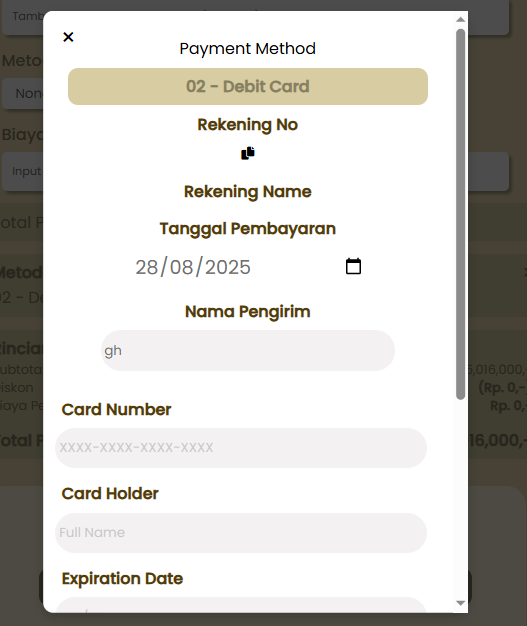Copy the Rekening No to clipboard
The image size is (527, 626).
[248, 153]
